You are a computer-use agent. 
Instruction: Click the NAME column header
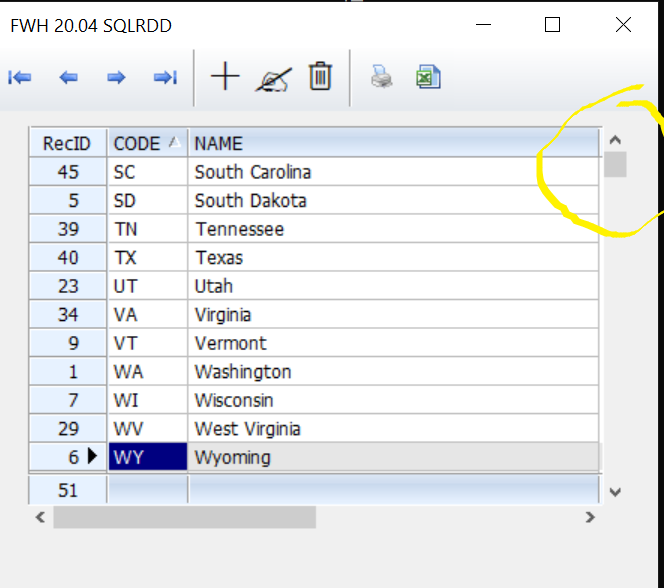click(x=394, y=143)
